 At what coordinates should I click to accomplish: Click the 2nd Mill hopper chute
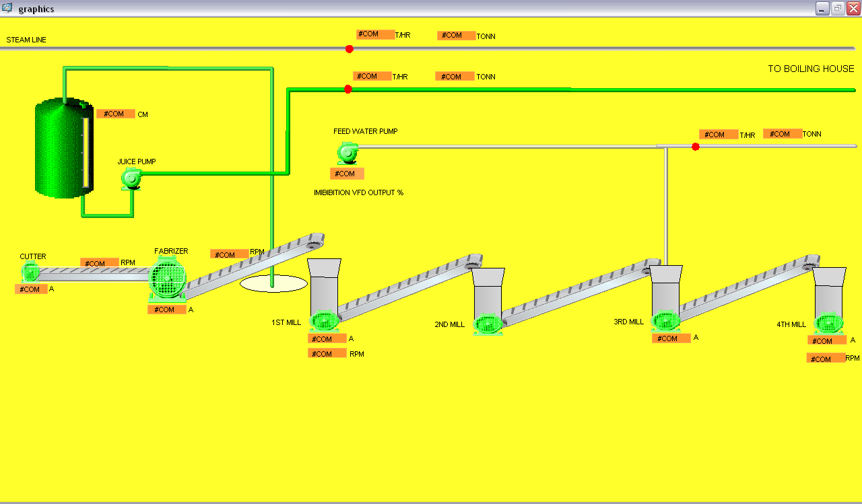pos(488,291)
